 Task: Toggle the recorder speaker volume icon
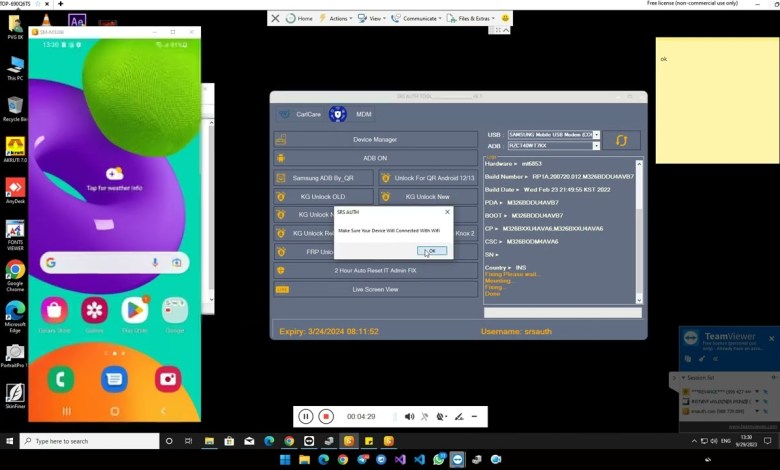[409, 416]
